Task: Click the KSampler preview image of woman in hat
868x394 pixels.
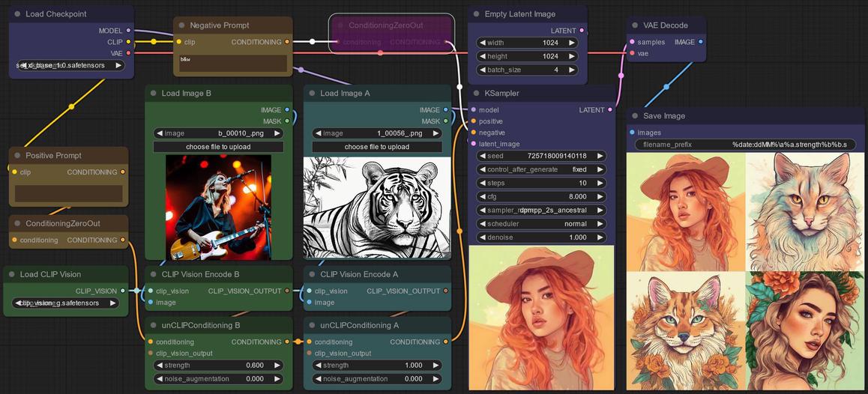Action: tap(541, 318)
